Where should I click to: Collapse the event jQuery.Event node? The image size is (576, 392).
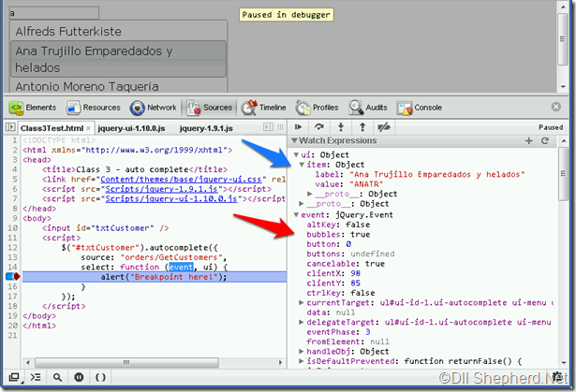point(296,215)
